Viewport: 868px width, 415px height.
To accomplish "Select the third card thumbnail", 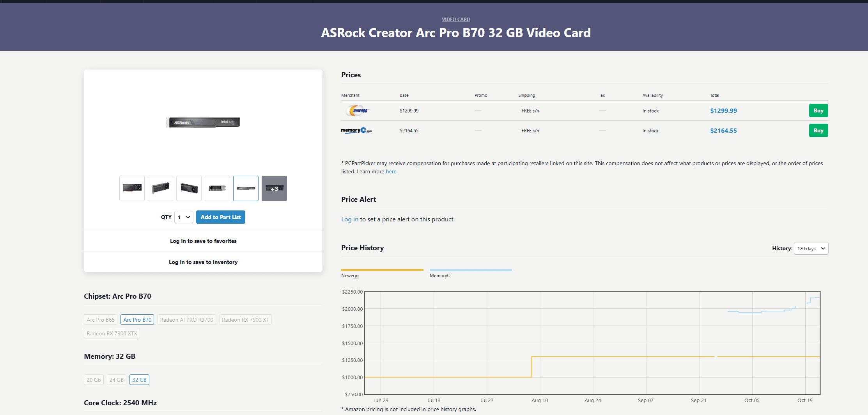I will click(x=189, y=188).
